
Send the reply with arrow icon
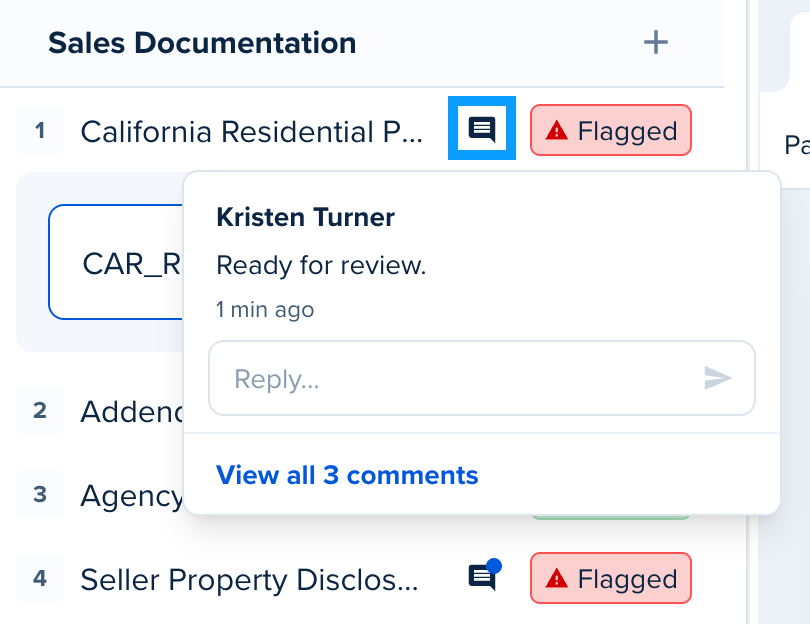(718, 378)
